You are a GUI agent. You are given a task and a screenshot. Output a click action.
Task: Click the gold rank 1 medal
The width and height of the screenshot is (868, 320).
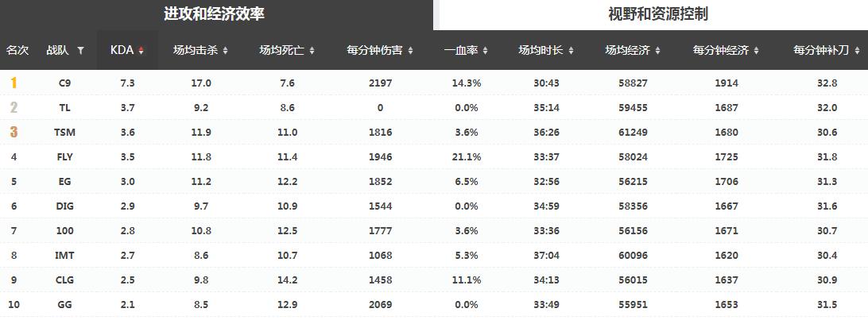coord(14,83)
